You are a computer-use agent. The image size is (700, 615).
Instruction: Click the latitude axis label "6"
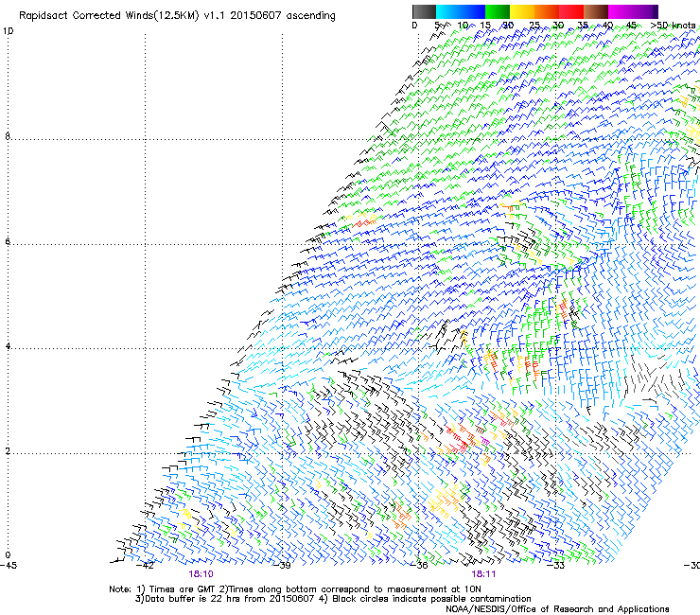coord(8,241)
